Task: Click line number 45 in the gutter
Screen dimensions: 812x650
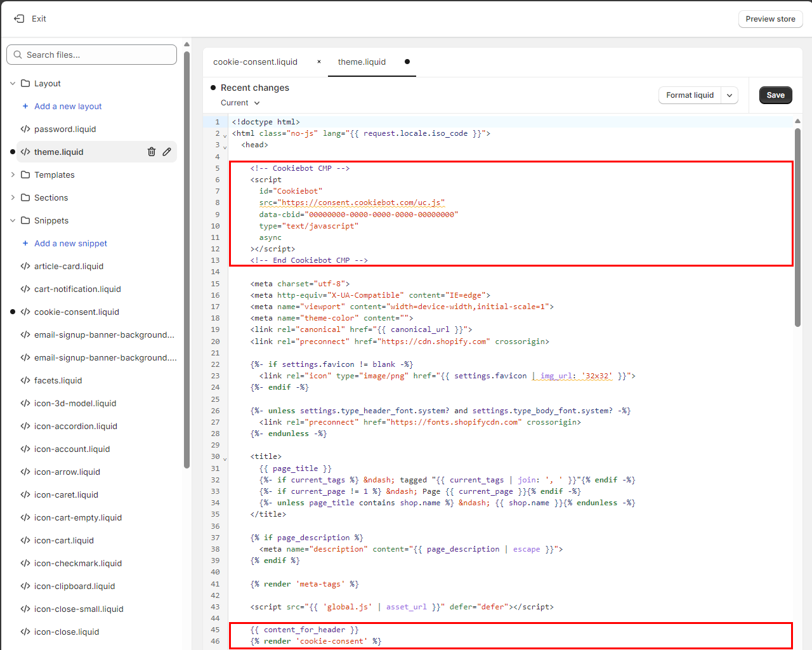Action: coord(215,630)
